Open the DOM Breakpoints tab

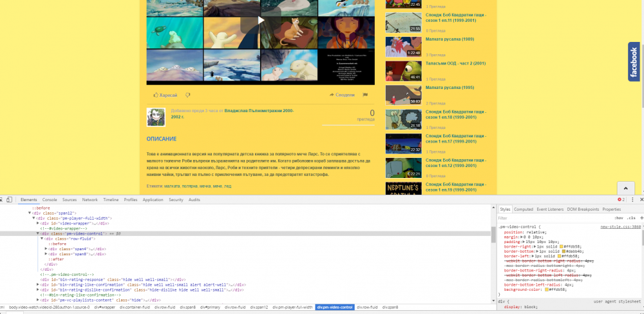[x=583, y=209]
